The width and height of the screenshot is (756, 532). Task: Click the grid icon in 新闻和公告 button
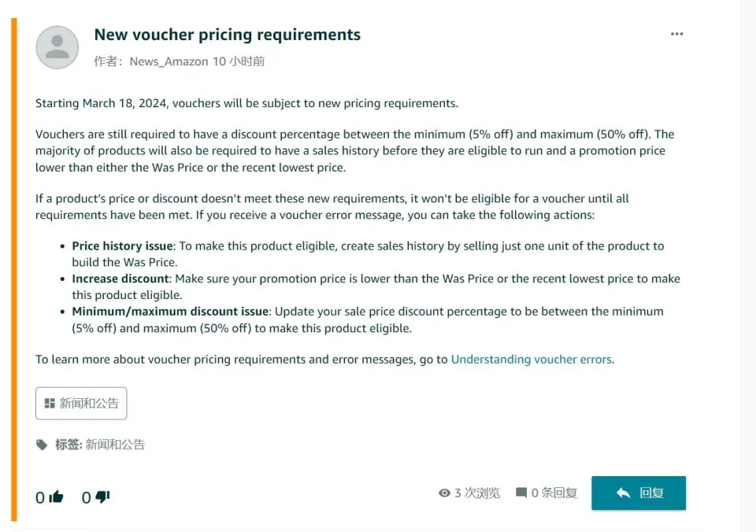[x=50, y=404]
